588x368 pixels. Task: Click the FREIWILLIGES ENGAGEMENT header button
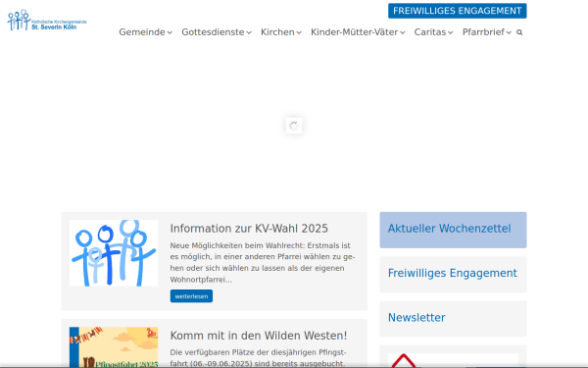click(x=457, y=11)
